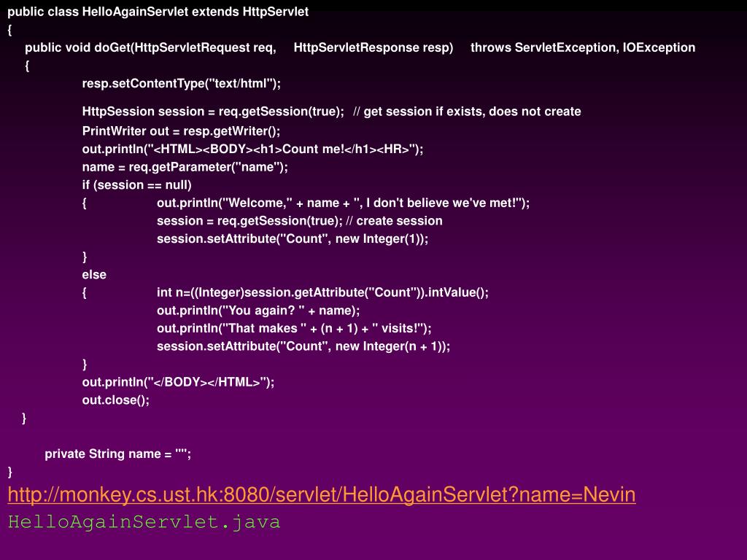The image size is (747, 560).
Task: Click 'session = req.getSession(true); // create session' line
Action: point(300,221)
